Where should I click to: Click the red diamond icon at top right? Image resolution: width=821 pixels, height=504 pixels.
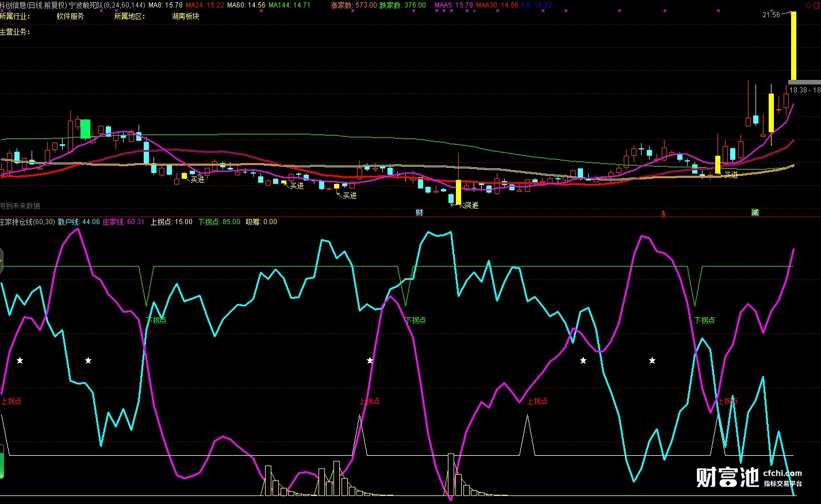[808, 5]
